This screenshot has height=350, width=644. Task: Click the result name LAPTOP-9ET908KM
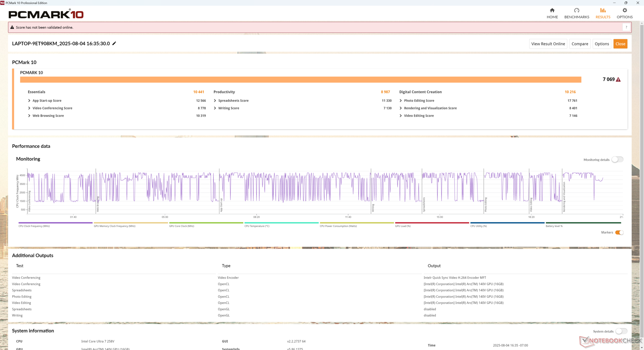click(x=61, y=44)
